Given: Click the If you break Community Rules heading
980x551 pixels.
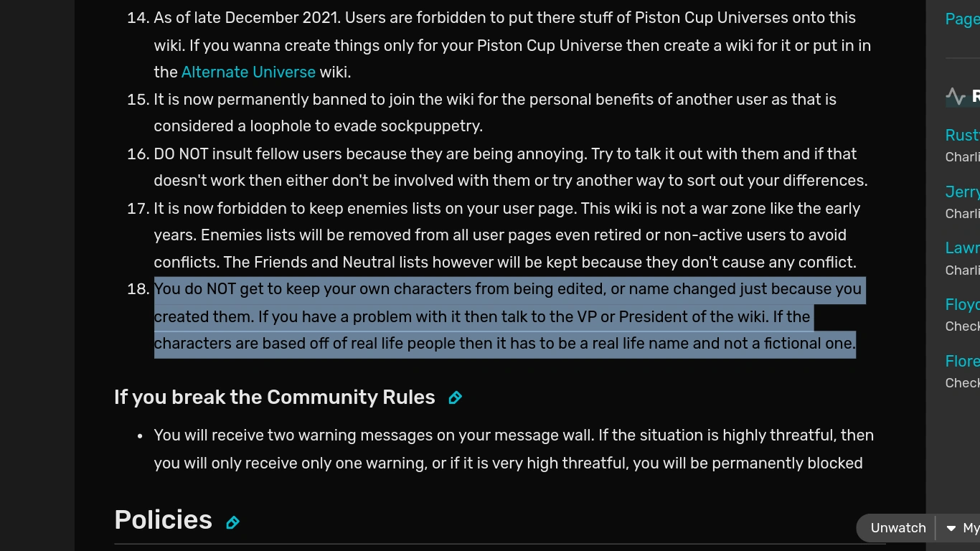Looking at the screenshot, I should pyautogui.click(x=274, y=397).
